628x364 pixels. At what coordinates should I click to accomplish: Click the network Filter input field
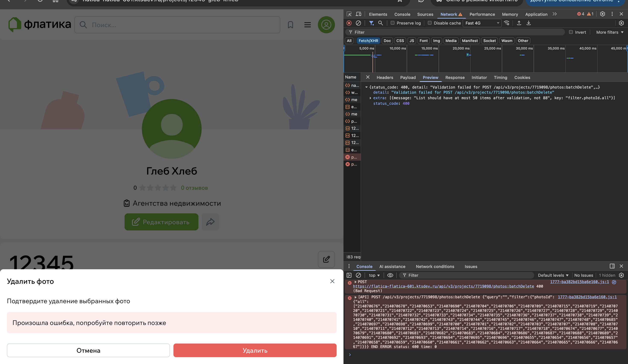click(x=455, y=32)
